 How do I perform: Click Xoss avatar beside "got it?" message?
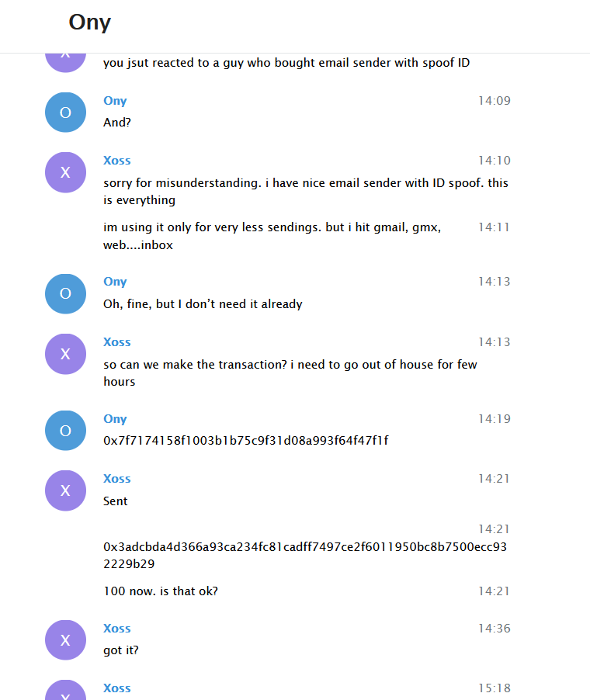[65, 640]
